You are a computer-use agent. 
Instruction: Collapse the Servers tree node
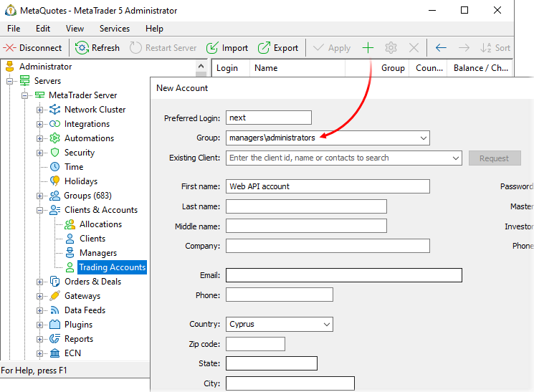click(x=10, y=81)
